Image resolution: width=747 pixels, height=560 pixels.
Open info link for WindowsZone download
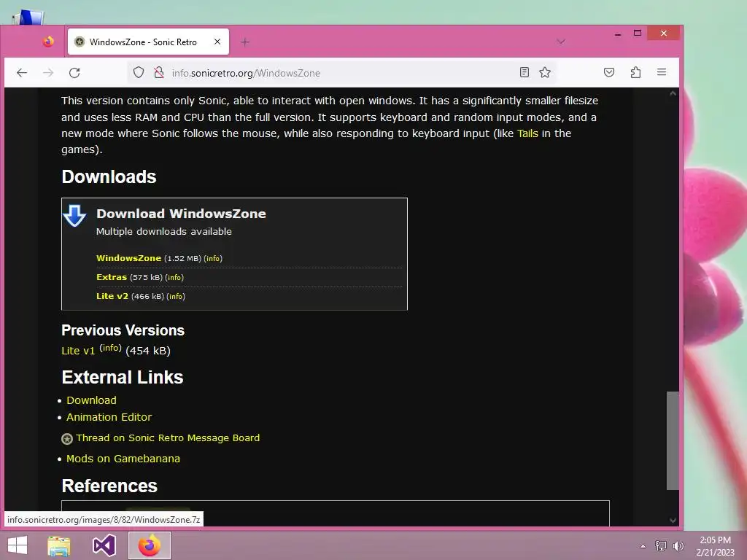pos(213,259)
